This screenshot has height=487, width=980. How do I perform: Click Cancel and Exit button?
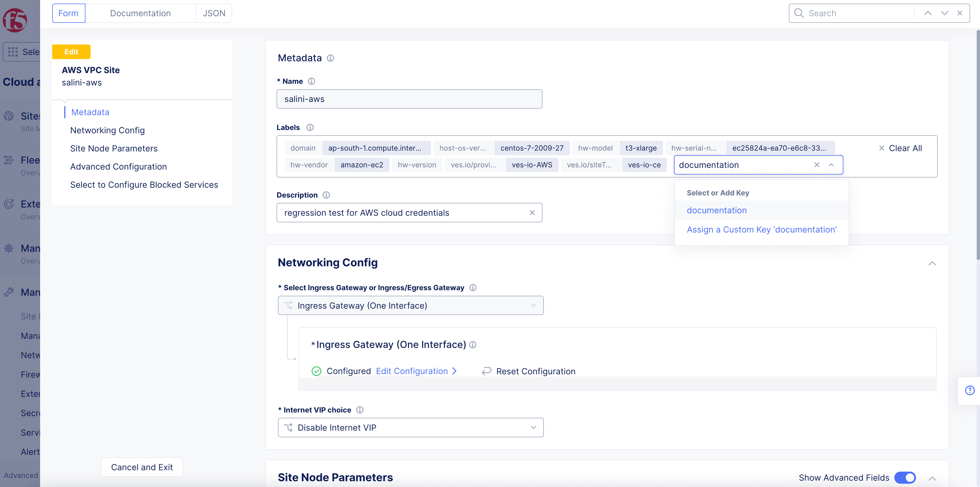[142, 467]
